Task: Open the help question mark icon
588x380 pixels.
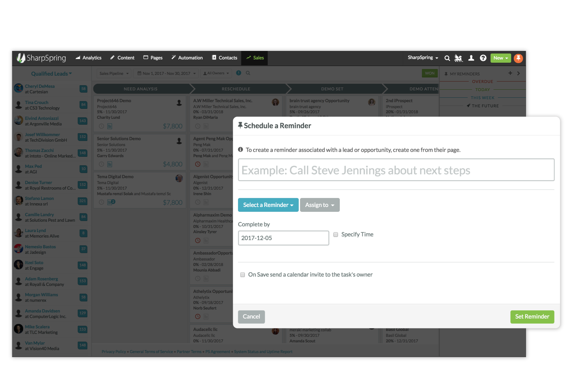Action: tap(483, 58)
